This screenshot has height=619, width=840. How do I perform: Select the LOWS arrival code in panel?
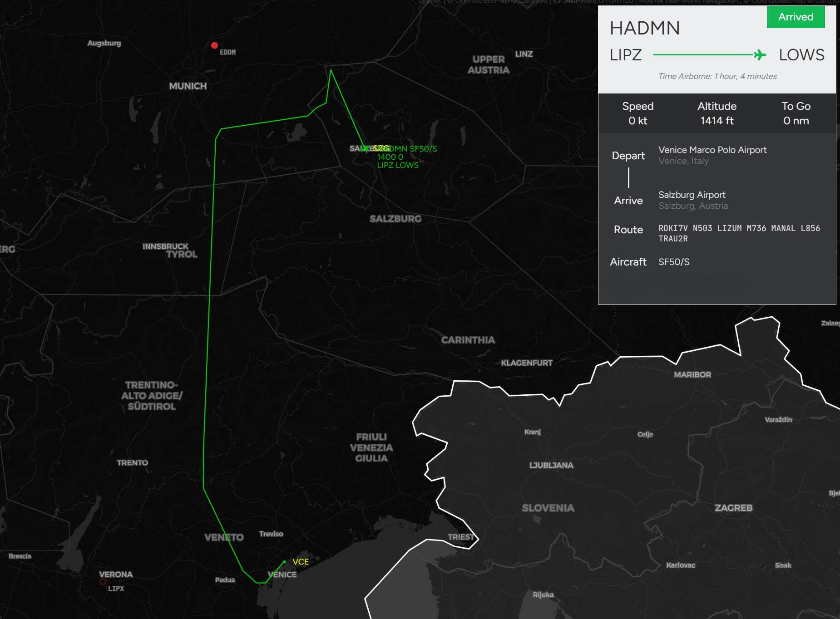[x=801, y=55]
